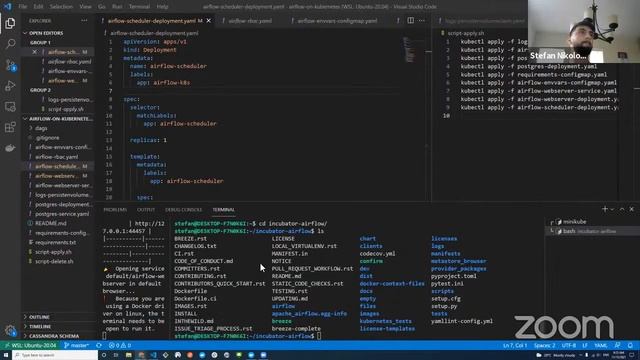Click the LF end of line indicator

coord(585,345)
